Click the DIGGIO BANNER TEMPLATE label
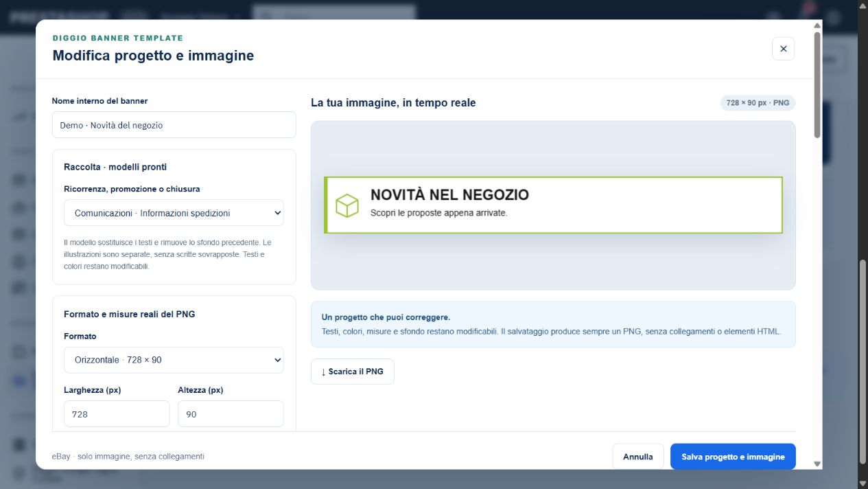The height and width of the screenshot is (489, 868). (118, 38)
